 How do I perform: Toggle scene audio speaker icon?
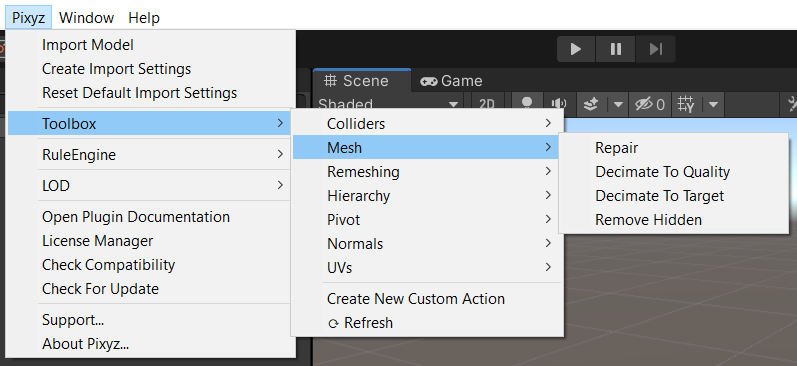[x=559, y=104]
